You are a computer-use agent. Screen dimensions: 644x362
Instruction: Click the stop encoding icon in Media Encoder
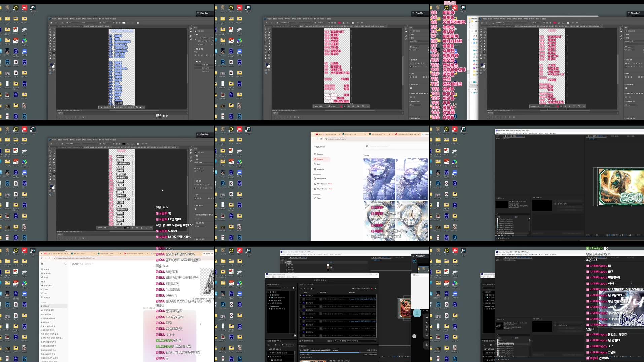click(372, 289)
